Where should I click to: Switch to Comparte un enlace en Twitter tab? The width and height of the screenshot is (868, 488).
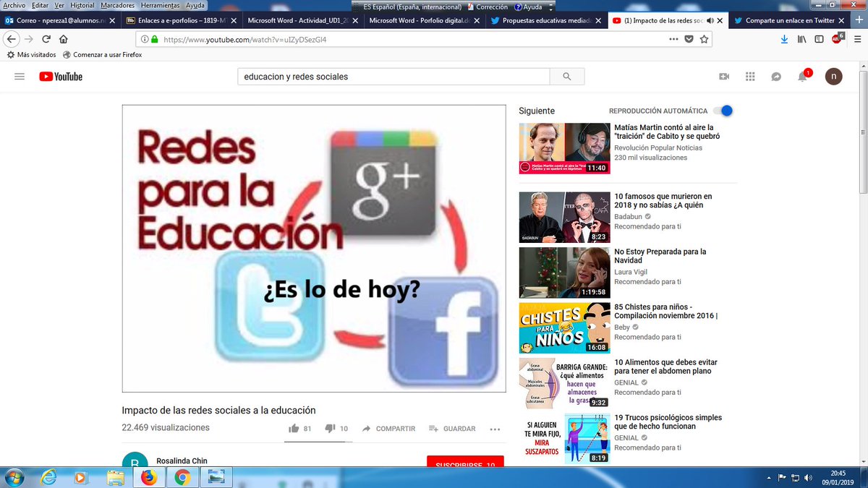click(788, 21)
